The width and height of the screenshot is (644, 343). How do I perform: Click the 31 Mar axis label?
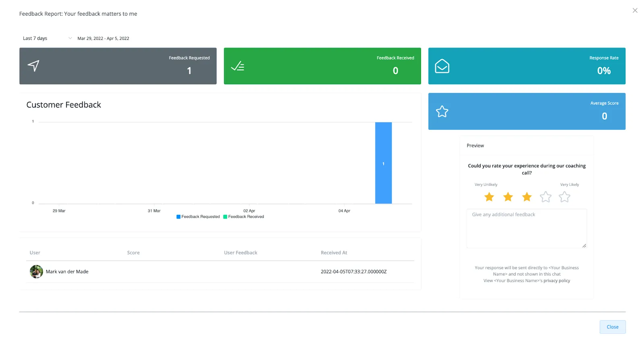click(x=154, y=211)
